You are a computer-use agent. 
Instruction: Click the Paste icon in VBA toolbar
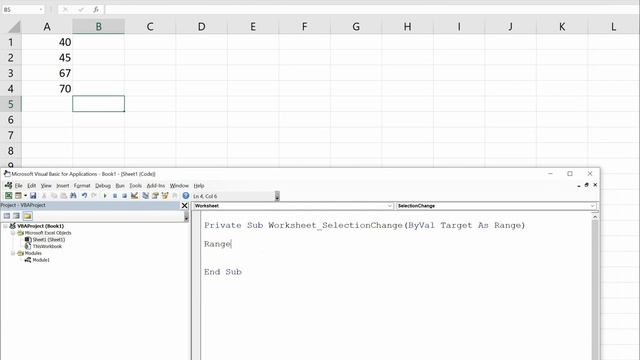(64, 196)
